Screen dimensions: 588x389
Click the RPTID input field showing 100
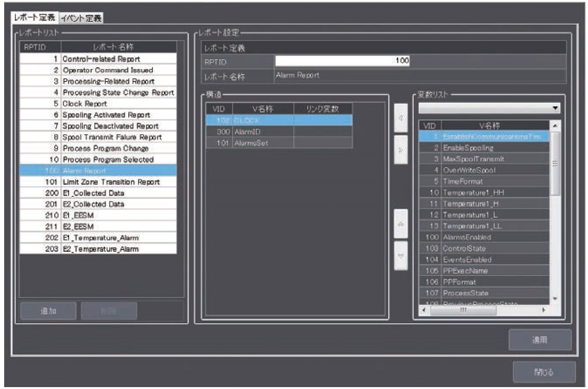click(x=343, y=61)
